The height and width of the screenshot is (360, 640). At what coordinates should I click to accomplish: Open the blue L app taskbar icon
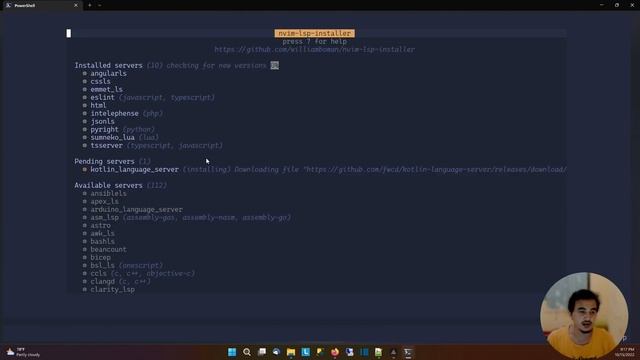[305, 352]
